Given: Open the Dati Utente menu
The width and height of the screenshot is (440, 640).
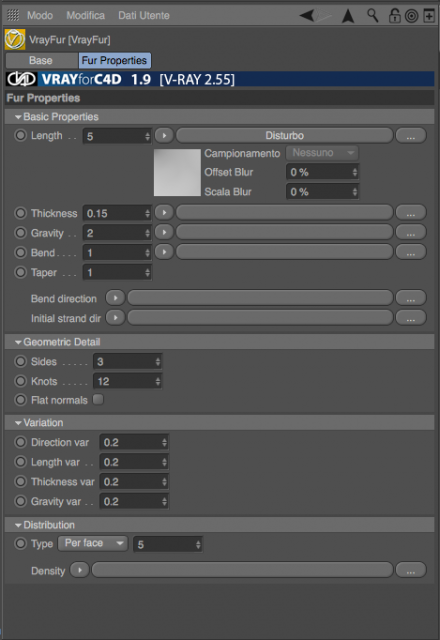Looking at the screenshot, I should (144, 16).
